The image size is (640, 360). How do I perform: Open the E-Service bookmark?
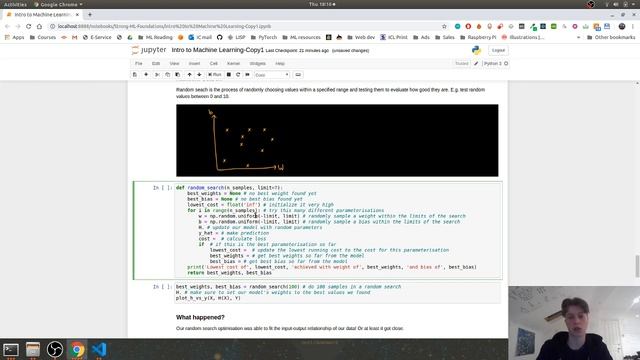coord(97,37)
